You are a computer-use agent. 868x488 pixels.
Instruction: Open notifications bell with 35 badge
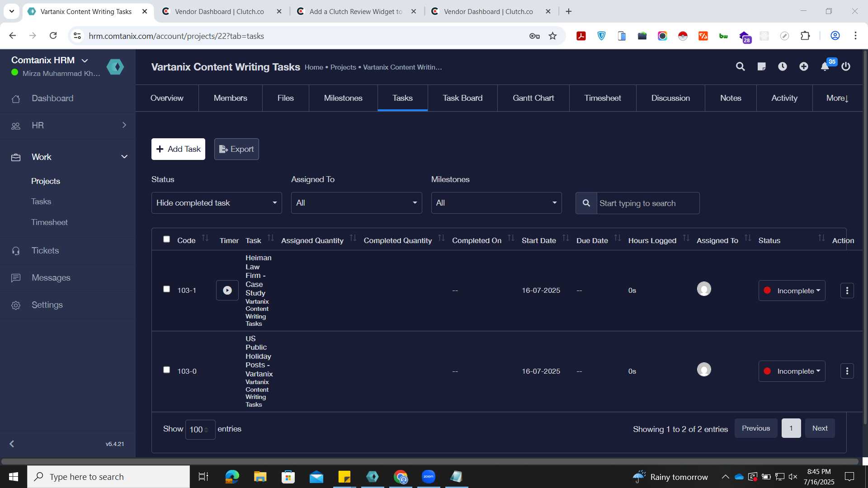[826, 66]
